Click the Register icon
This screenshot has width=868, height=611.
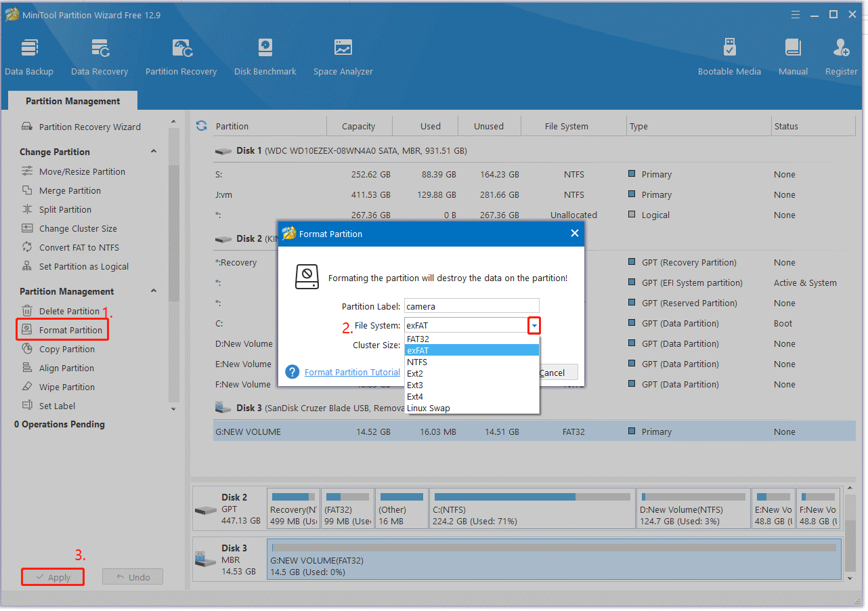click(x=842, y=57)
